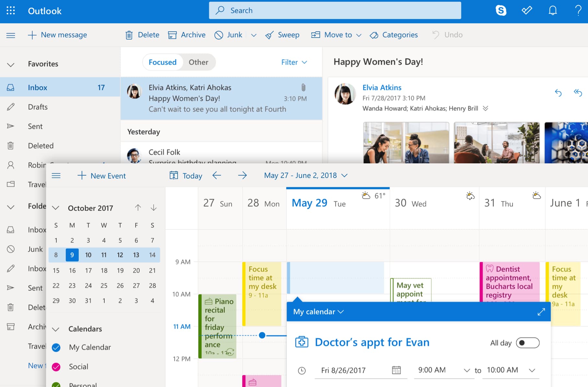
Task: Toggle the My Calendar checkbox
Action: coord(56,347)
